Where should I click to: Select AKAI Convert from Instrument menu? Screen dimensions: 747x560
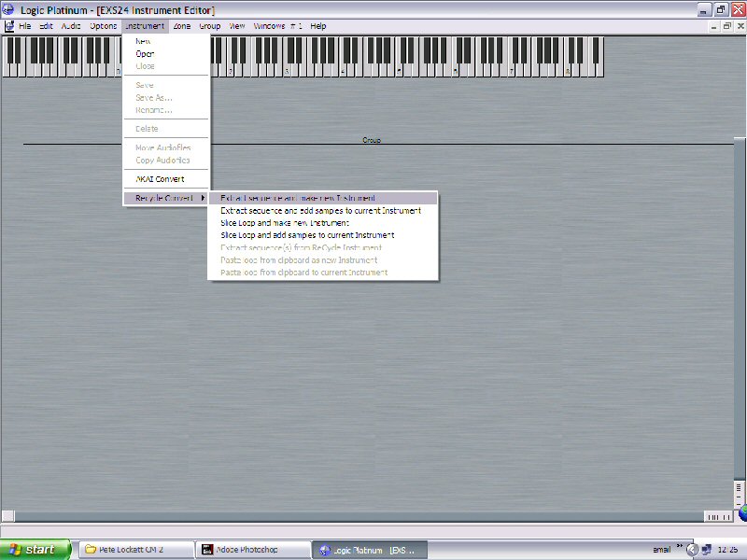[160, 179]
